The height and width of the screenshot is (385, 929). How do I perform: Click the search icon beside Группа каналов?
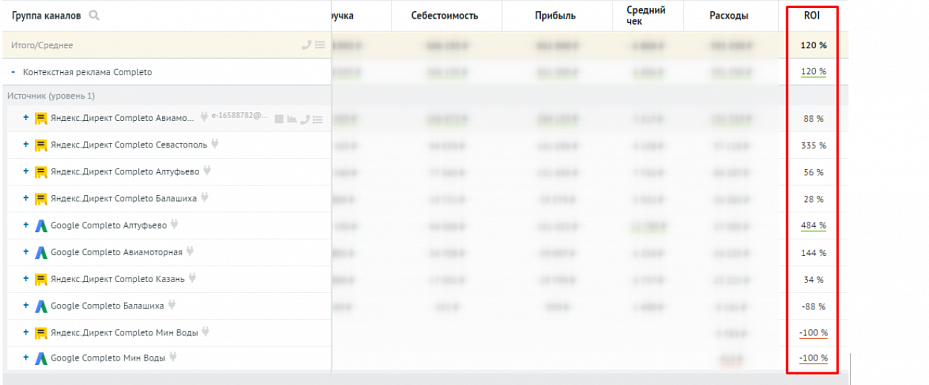click(x=94, y=16)
